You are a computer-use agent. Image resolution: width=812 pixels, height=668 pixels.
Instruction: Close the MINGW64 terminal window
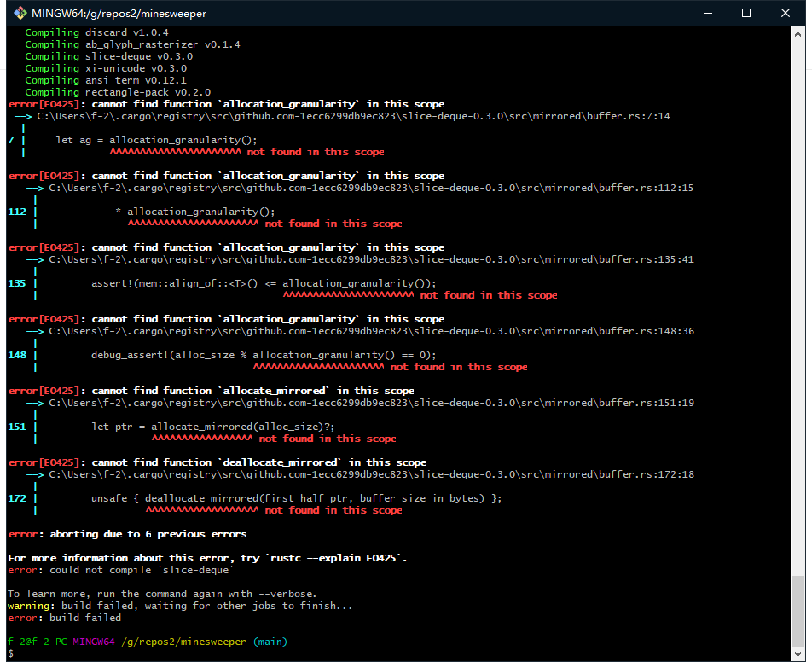tap(786, 14)
